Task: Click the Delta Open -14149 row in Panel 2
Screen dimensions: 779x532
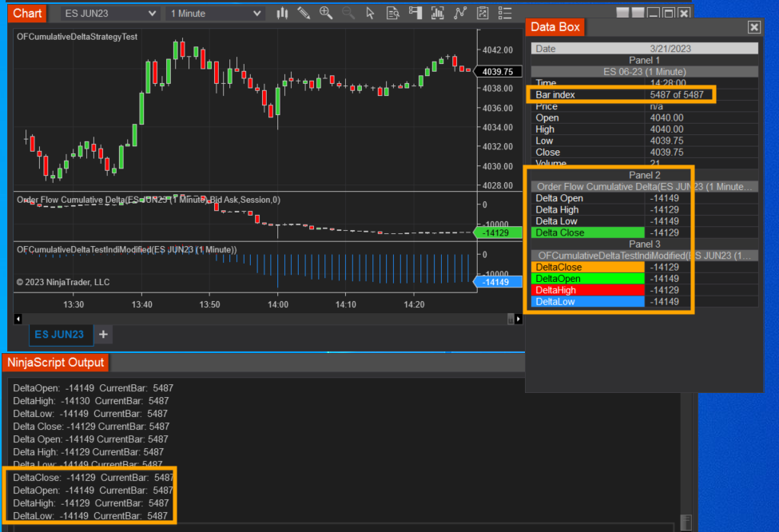Action: pyautogui.click(x=645, y=198)
